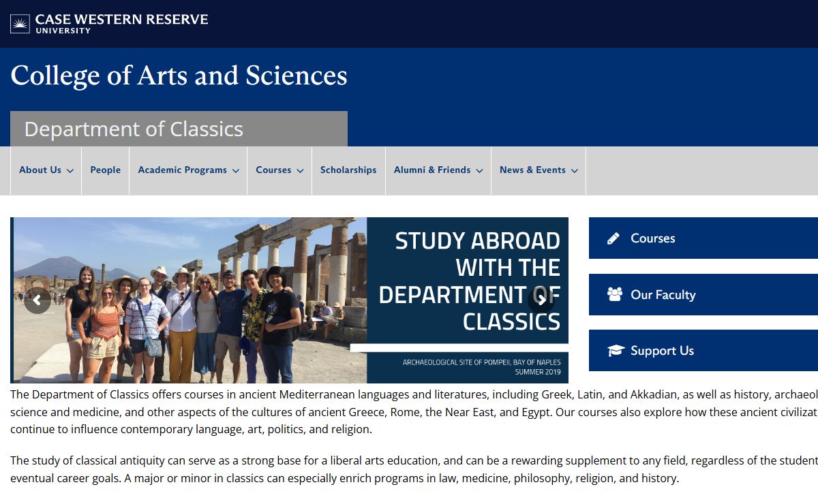This screenshot has height=504, width=818.
Task: Expand the Courses menu chevron in navbar
Action: pos(299,171)
